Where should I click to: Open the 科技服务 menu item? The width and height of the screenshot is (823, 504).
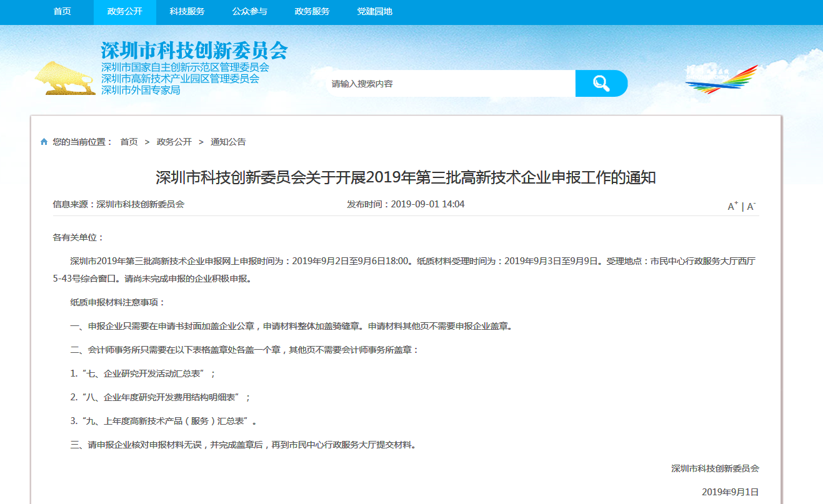click(x=186, y=11)
